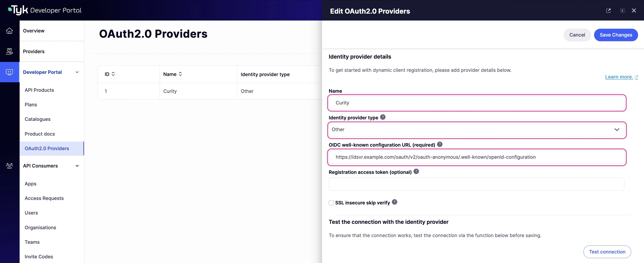Open the Home icon in the sidebar
Image resolution: width=644 pixels, height=263 pixels.
(10, 30)
